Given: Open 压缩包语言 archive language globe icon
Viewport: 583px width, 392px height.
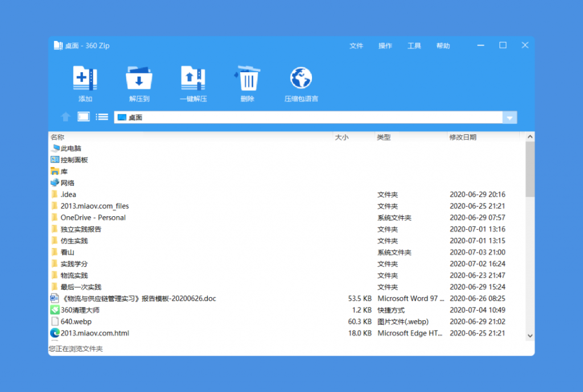Looking at the screenshot, I should [301, 78].
